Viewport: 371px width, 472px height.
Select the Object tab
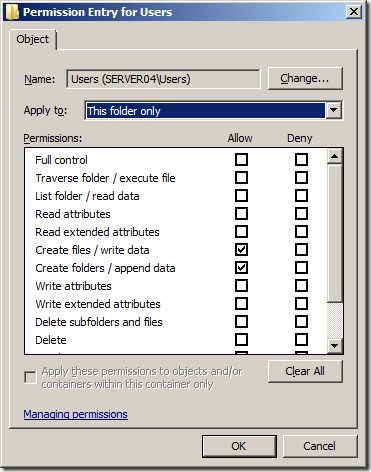coord(33,39)
